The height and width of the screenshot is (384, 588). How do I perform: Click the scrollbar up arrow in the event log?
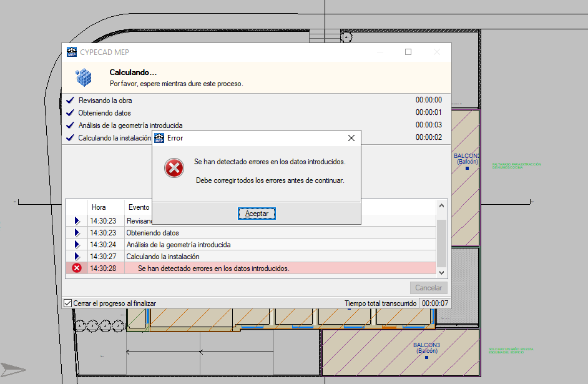pyautogui.click(x=441, y=205)
